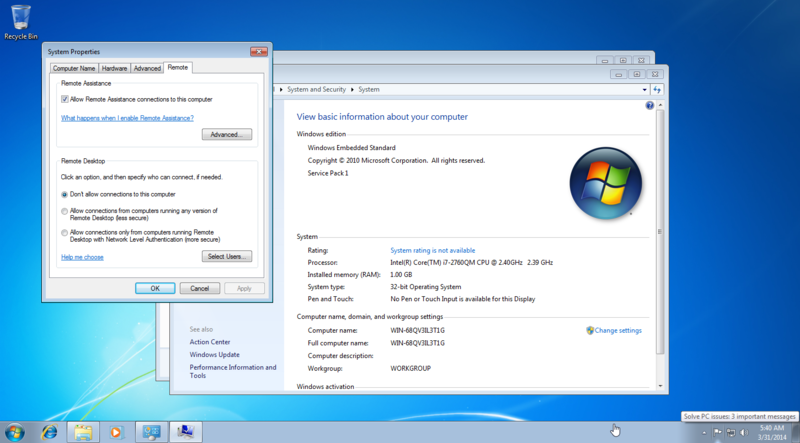Click the Computer name value WIN-68QV3IL3T1G
Image resolution: width=800 pixels, height=443 pixels.
tap(417, 330)
